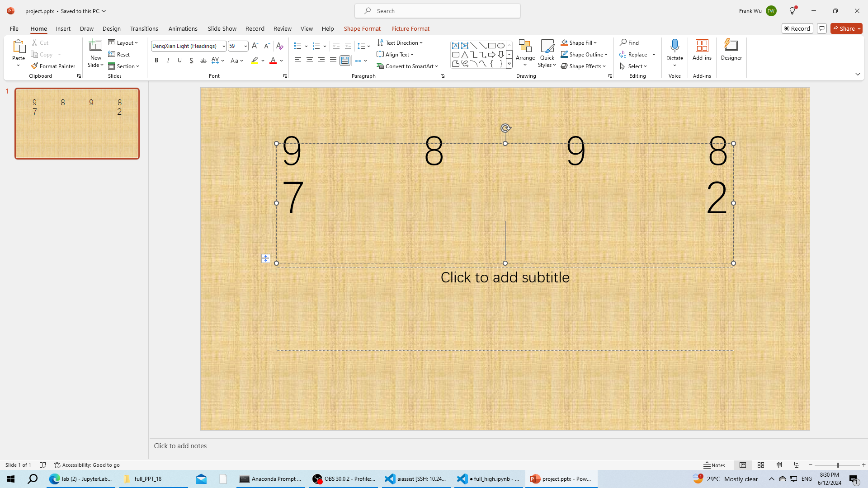
Task: Insert a New Slide
Action: [x=95, y=46]
